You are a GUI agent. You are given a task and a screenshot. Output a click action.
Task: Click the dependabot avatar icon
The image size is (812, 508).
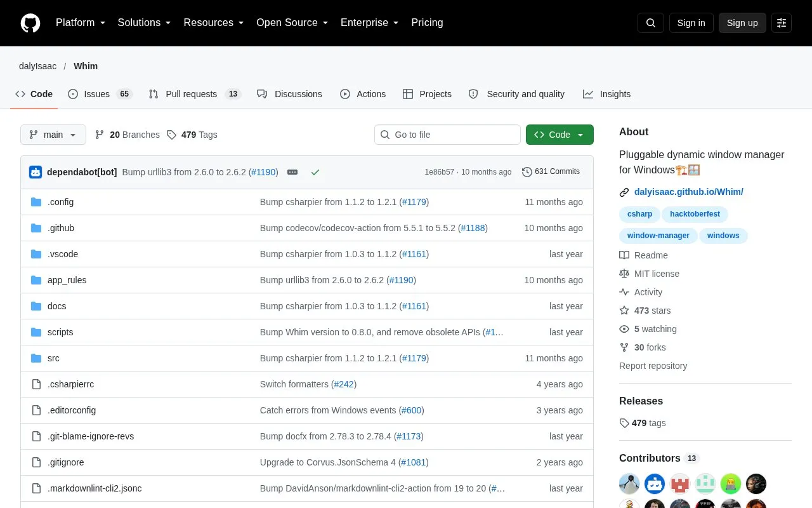click(x=36, y=172)
